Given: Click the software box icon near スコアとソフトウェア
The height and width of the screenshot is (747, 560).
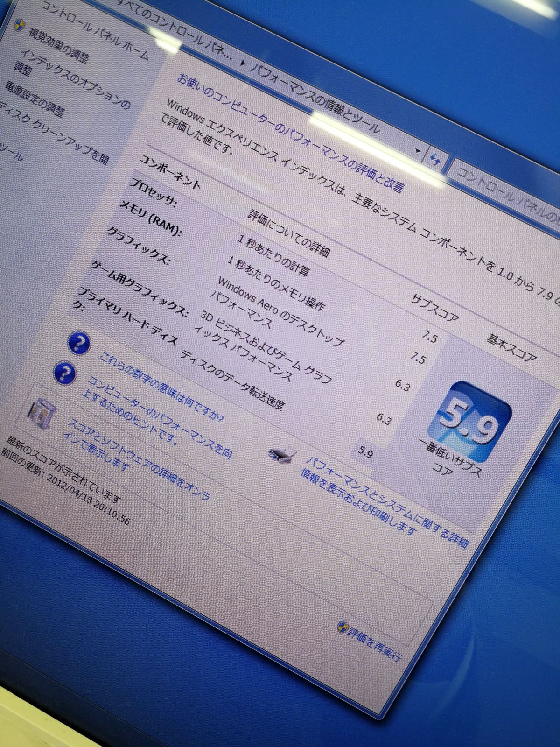Looking at the screenshot, I should [x=42, y=414].
